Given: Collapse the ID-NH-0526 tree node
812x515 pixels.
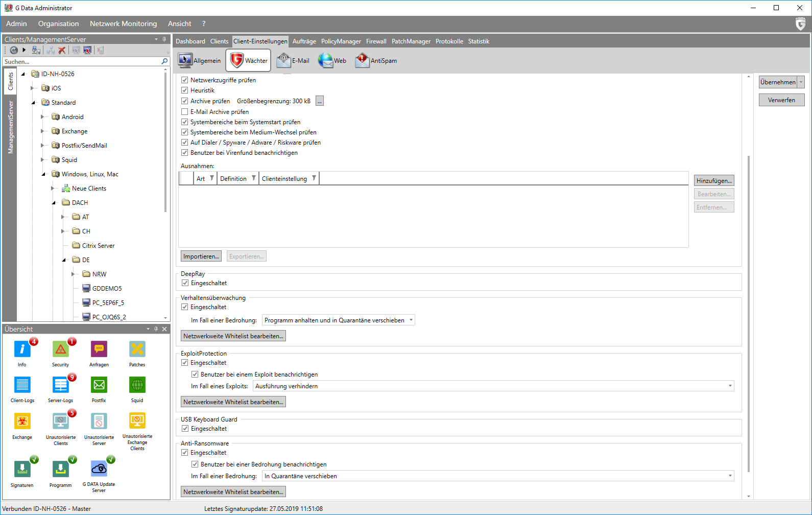Looking at the screenshot, I should click(x=23, y=74).
